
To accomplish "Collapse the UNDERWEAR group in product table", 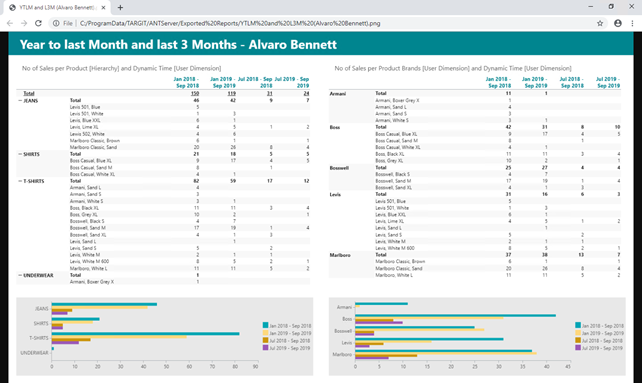I will click(20, 275).
